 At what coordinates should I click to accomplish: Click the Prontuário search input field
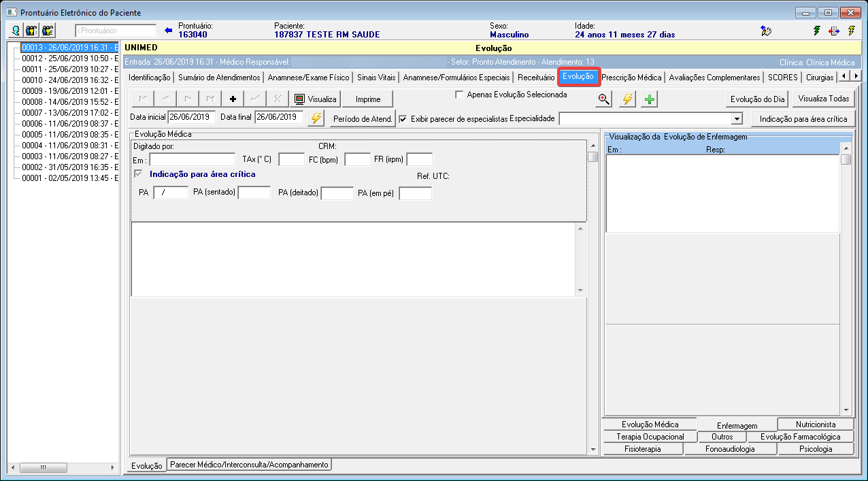[x=115, y=31]
